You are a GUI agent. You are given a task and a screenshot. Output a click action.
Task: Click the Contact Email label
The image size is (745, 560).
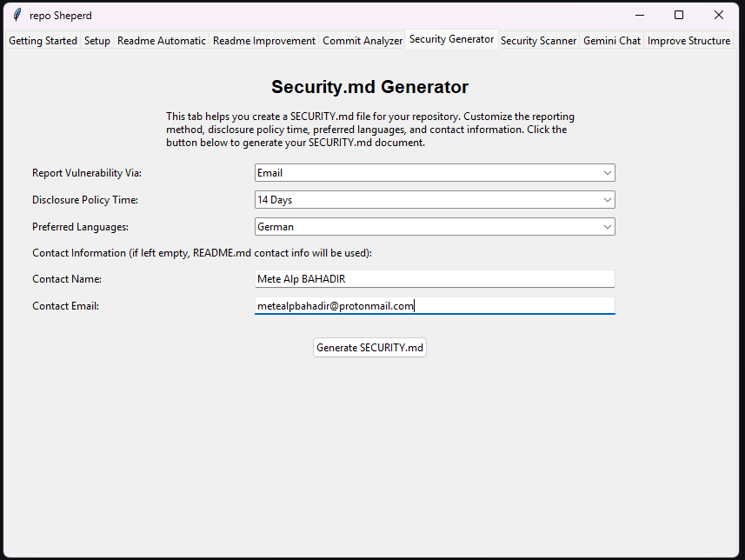tap(65, 306)
